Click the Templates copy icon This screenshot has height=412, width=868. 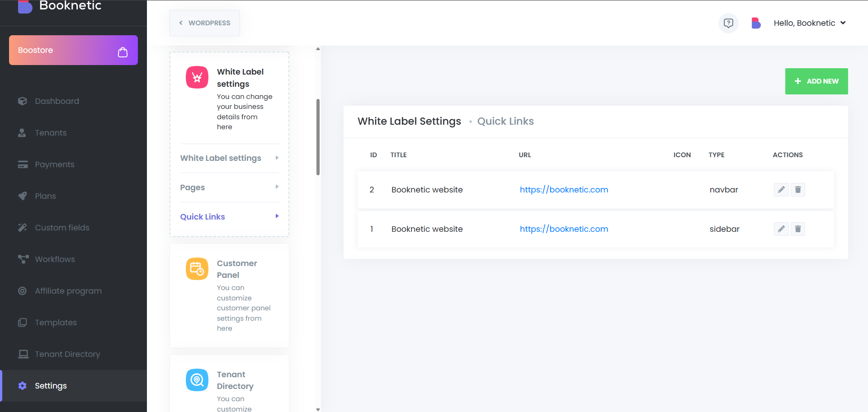click(x=22, y=323)
